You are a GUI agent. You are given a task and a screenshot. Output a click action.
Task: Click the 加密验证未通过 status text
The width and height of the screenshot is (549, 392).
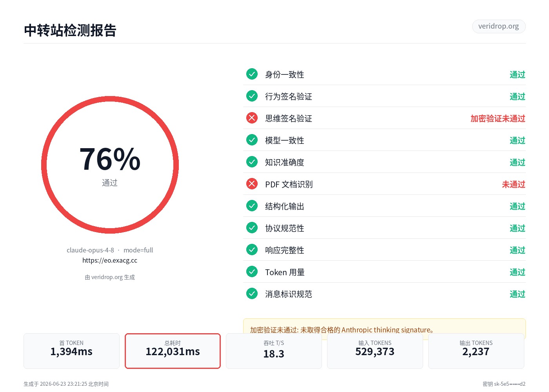coord(498,118)
